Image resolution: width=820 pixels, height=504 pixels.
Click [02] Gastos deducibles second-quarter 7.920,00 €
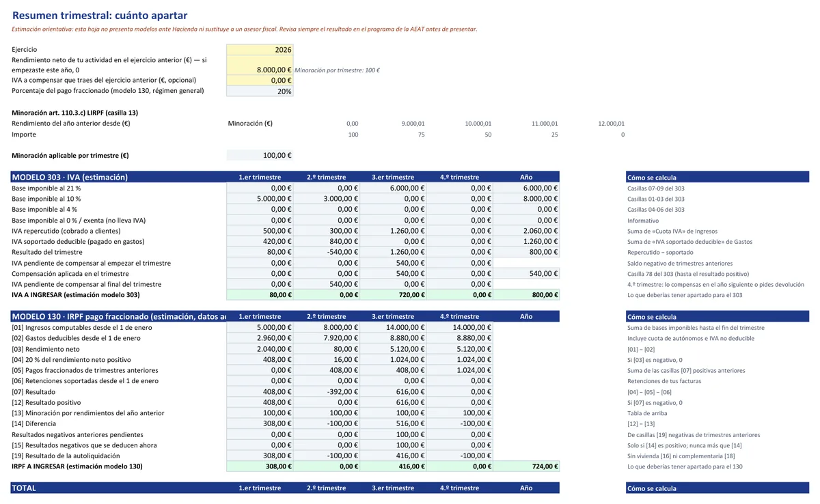pyautogui.click(x=327, y=338)
